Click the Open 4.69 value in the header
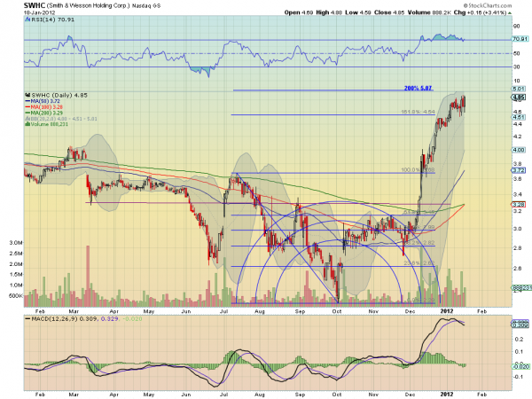 click(x=298, y=12)
